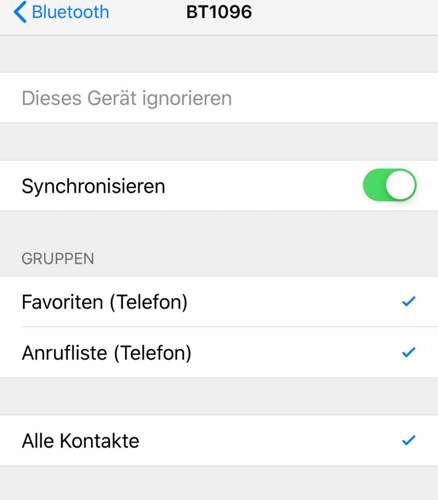Click the Synchronisieren label text
This screenshot has width=438, height=500.
[93, 186]
